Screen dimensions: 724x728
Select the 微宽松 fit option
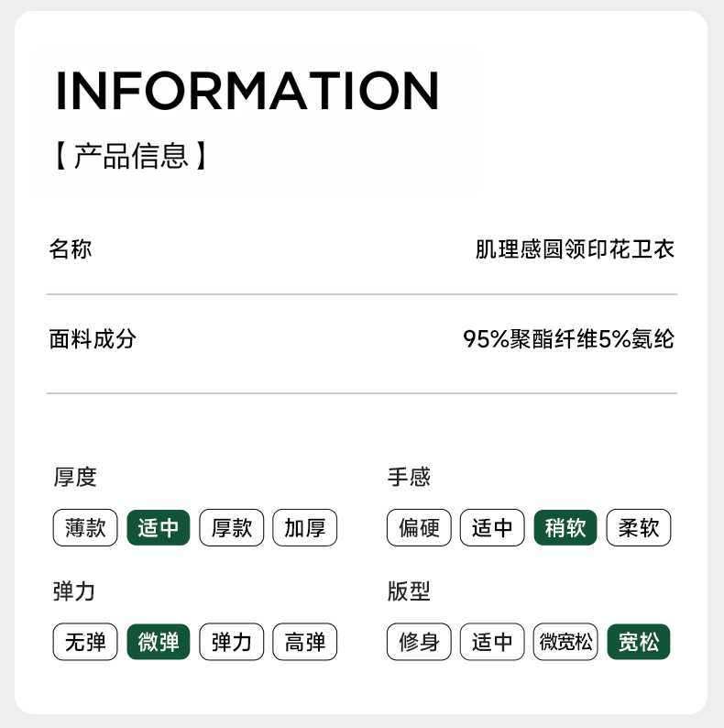[x=565, y=642]
